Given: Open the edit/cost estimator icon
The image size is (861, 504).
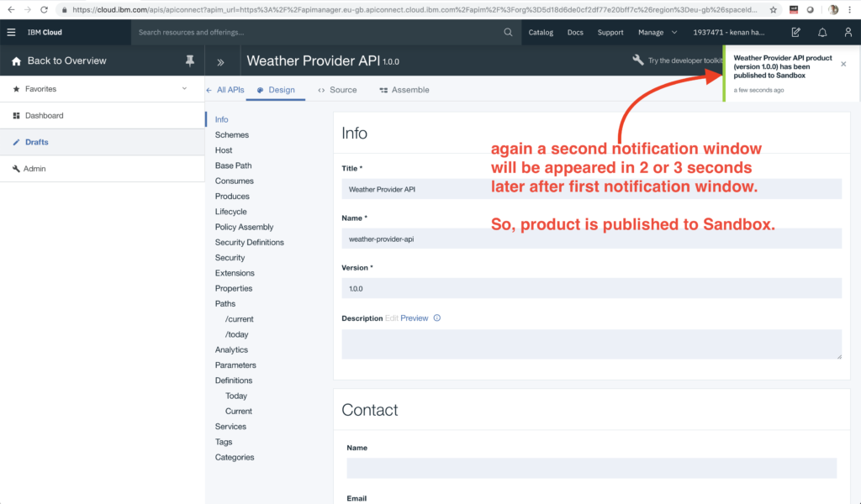Looking at the screenshot, I should pos(795,33).
